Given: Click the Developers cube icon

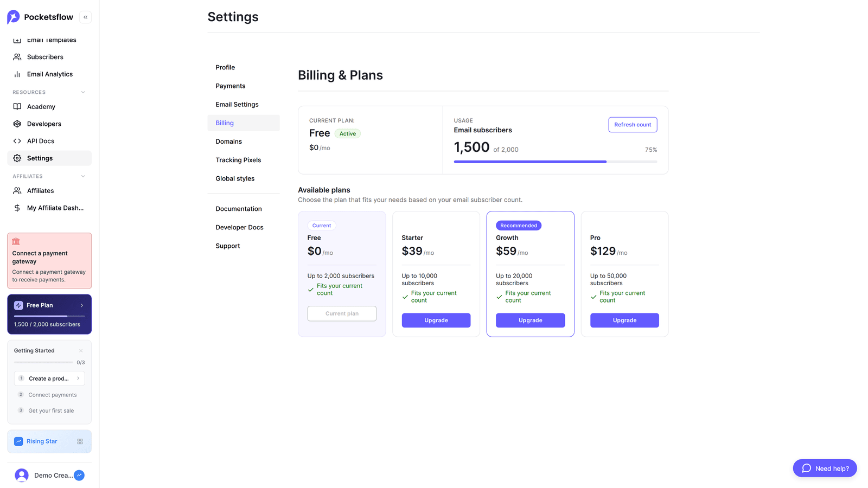Looking at the screenshot, I should pyautogui.click(x=17, y=124).
